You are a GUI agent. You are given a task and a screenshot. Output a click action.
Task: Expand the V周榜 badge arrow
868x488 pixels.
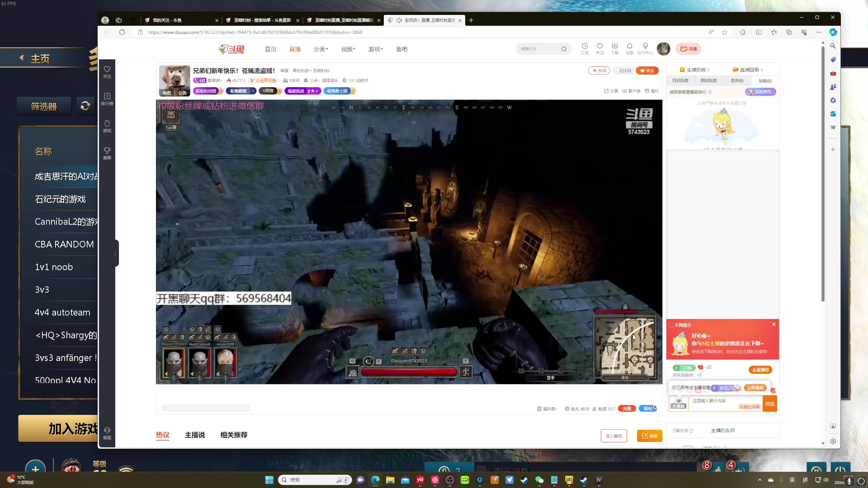pyautogui.click(x=279, y=91)
